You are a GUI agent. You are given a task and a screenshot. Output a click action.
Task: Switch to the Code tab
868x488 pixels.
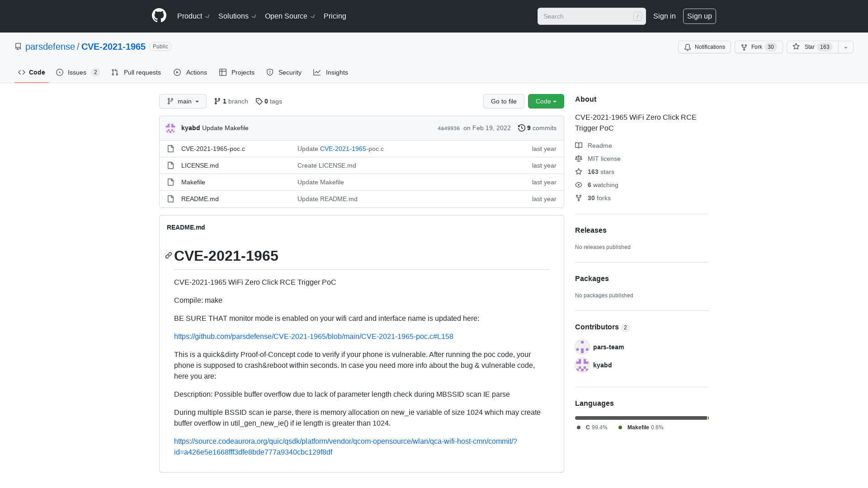point(32,72)
